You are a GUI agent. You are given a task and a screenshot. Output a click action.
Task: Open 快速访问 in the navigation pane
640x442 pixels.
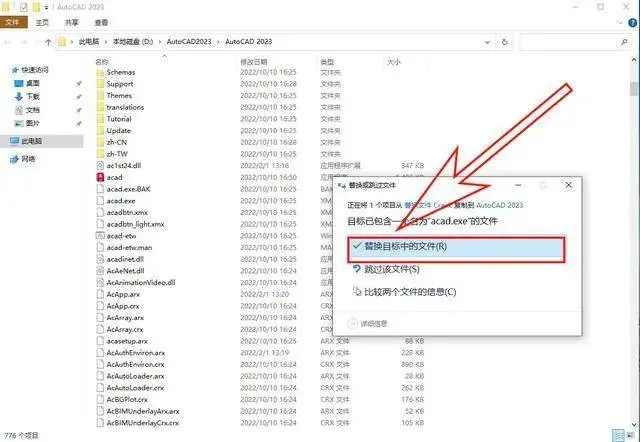[34, 70]
